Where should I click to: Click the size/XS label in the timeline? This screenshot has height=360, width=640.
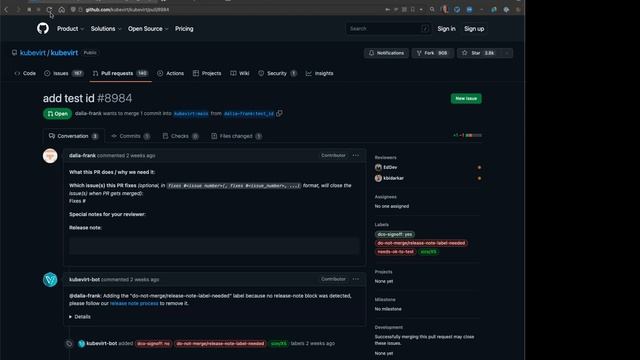click(x=279, y=344)
